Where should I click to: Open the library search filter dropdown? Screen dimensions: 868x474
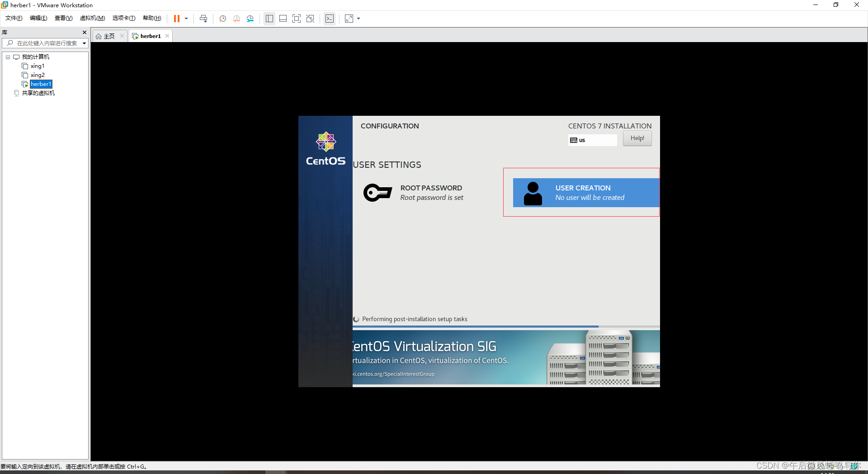[x=84, y=43]
